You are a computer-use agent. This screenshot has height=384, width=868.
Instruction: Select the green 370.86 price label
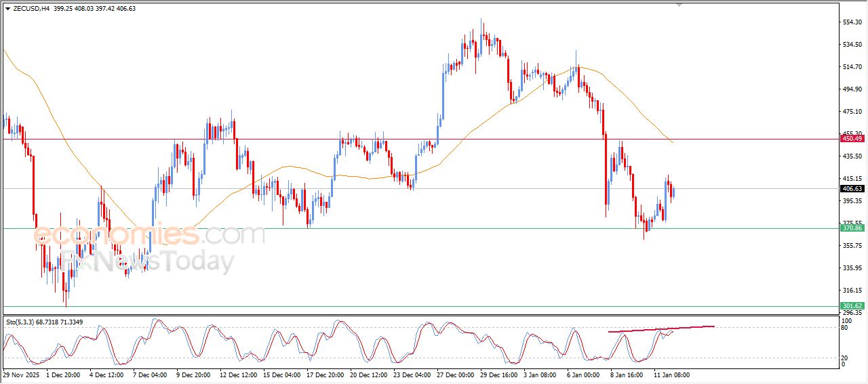852,228
